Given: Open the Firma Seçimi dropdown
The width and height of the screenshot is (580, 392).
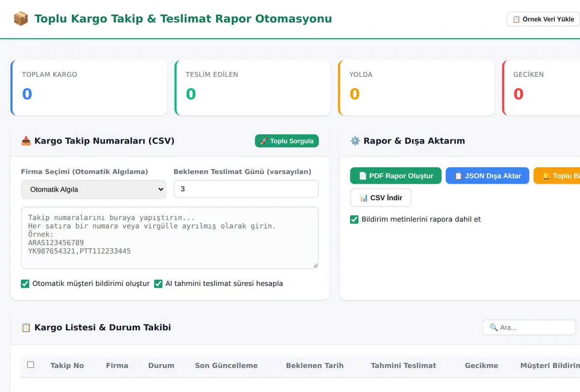Looking at the screenshot, I should [93, 189].
